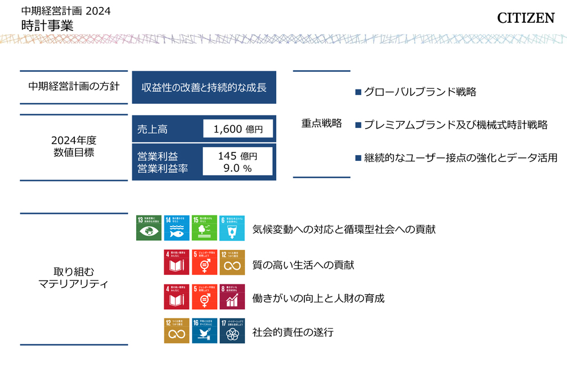
Task: Click the 9.0 % value
Action: coord(238,168)
